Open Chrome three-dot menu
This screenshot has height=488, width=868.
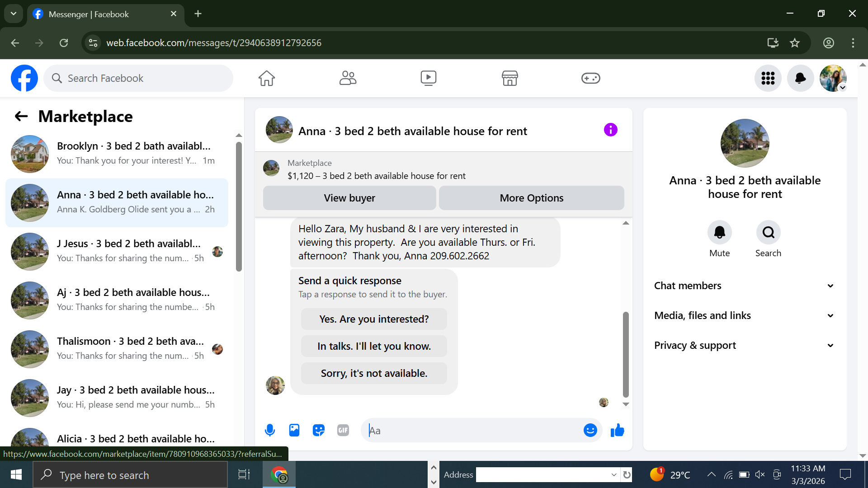pos(853,43)
